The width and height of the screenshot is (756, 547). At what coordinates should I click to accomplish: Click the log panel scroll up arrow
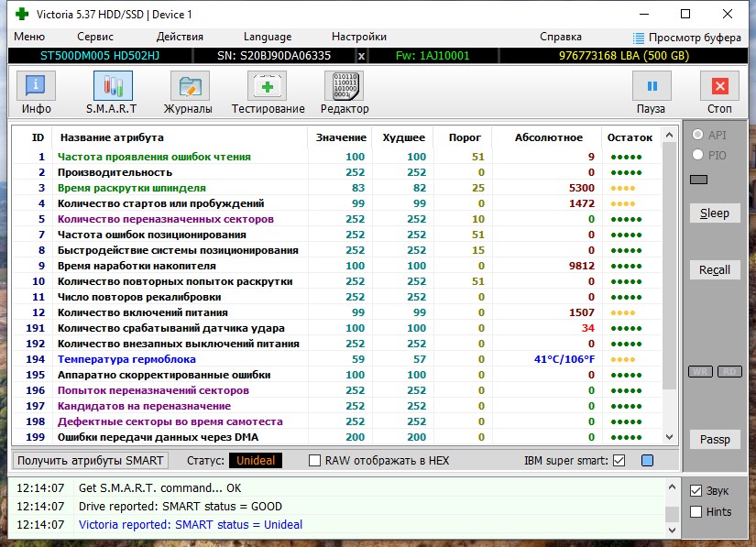[672, 487]
